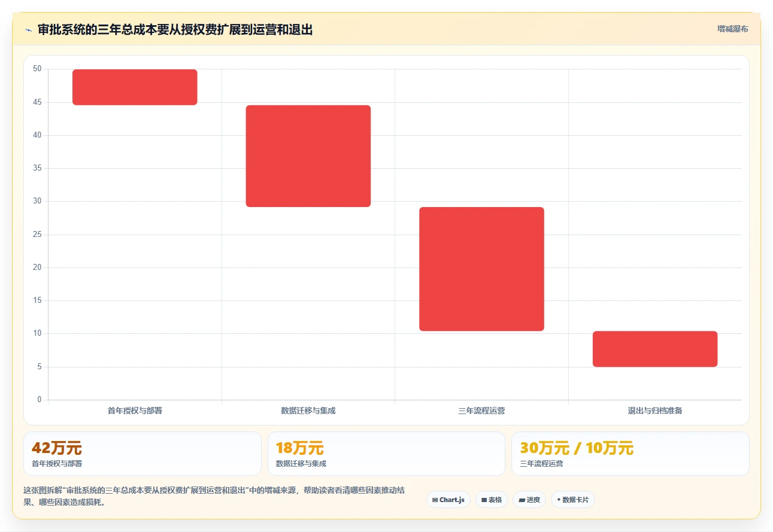
Task: Click the 数据迁移与集成 caption under 18万元 card
Action: [301, 464]
